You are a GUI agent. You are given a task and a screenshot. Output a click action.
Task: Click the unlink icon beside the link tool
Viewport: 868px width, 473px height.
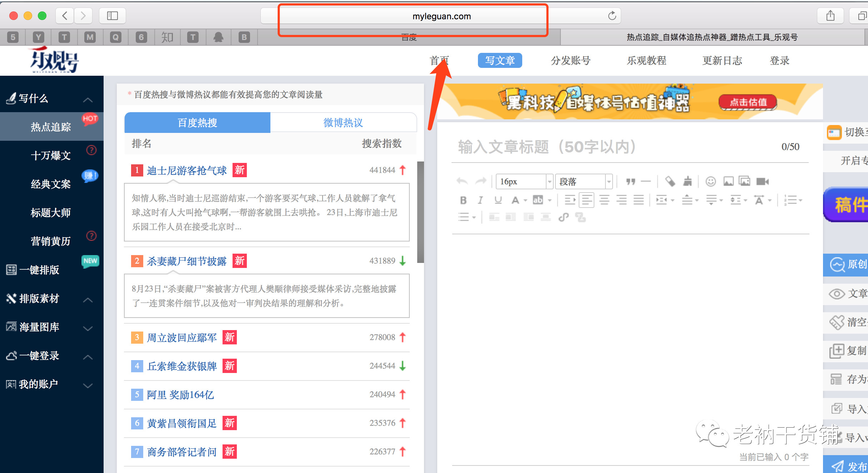click(x=580, y=217)
